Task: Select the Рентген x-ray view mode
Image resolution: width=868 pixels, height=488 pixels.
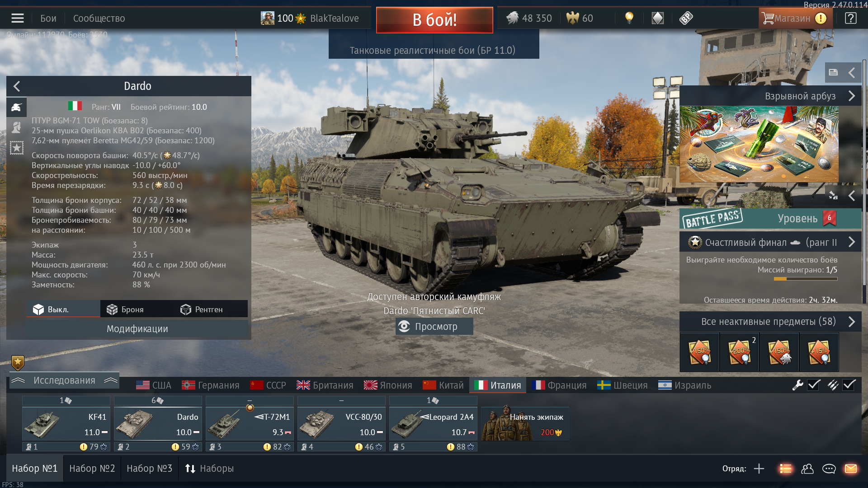Action: [202, 310]
